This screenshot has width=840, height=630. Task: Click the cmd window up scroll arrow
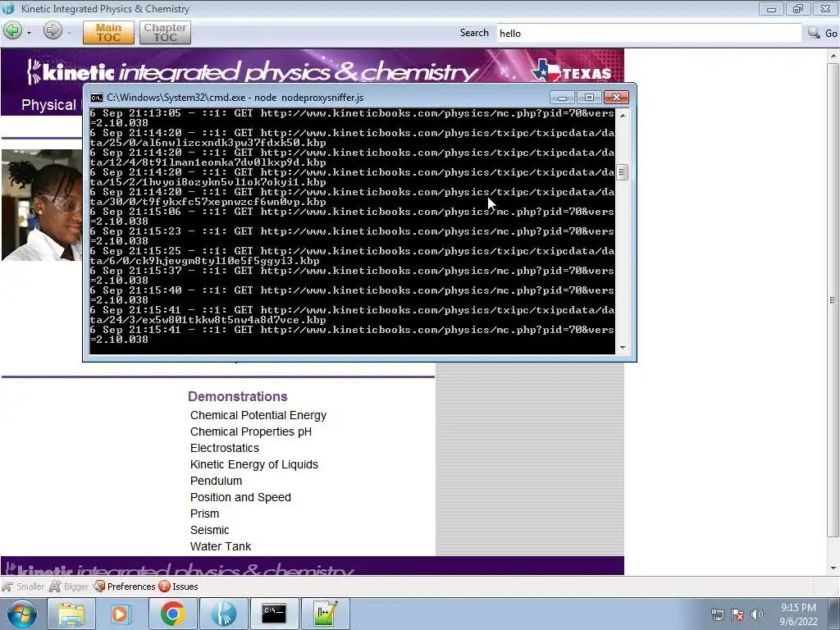click(x=622, y=115)
